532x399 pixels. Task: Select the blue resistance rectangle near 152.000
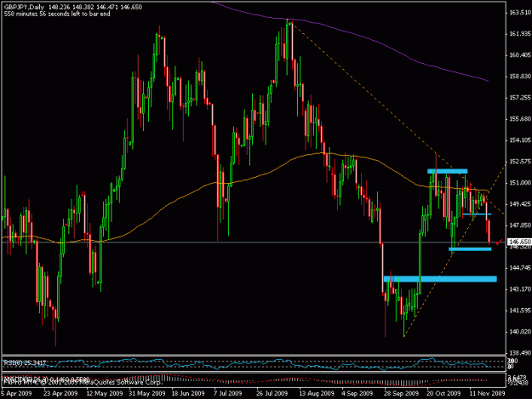(447, 171)
